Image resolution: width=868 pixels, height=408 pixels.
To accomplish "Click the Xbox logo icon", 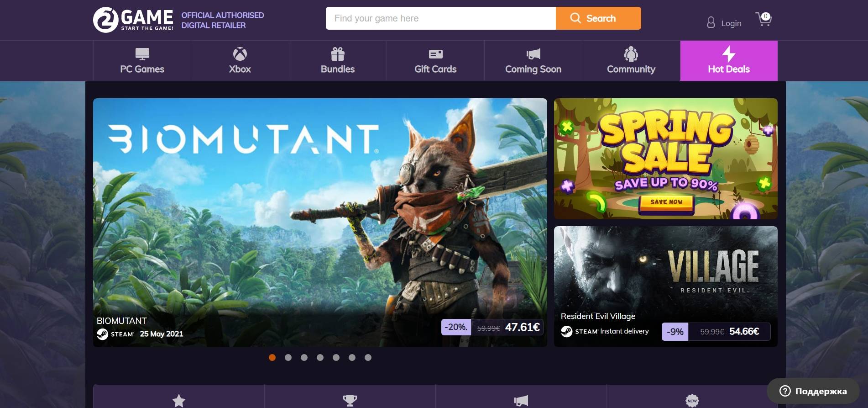I will click(x=240, y=54).
